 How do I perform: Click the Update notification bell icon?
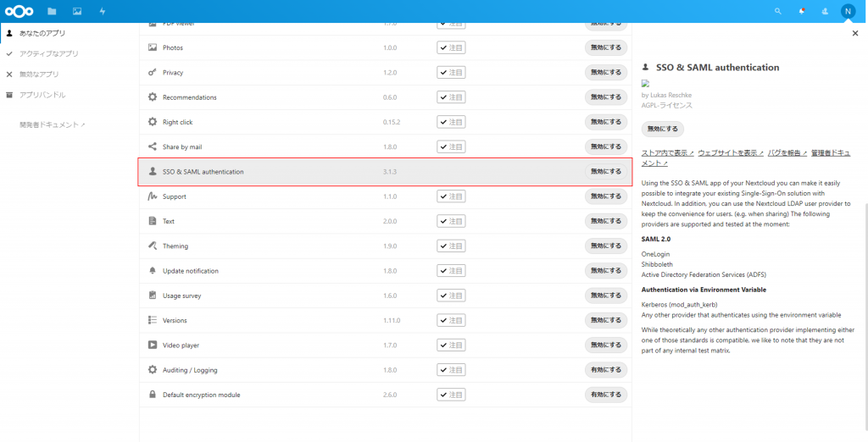[x=153, y=270]
